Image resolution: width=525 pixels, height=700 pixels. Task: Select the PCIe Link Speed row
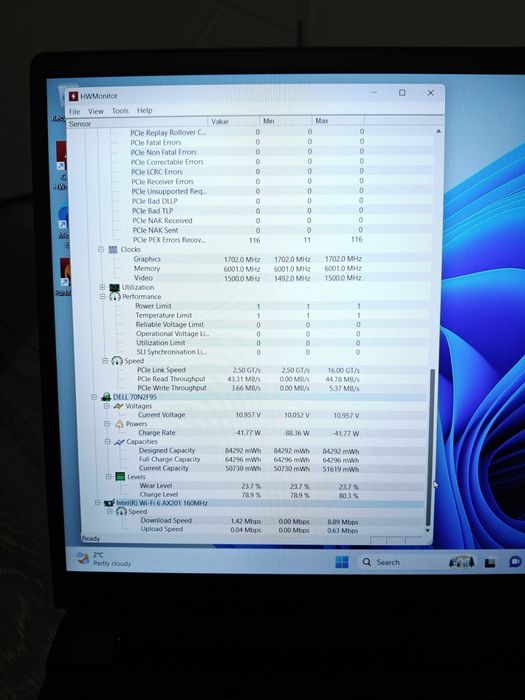(248, 370)
